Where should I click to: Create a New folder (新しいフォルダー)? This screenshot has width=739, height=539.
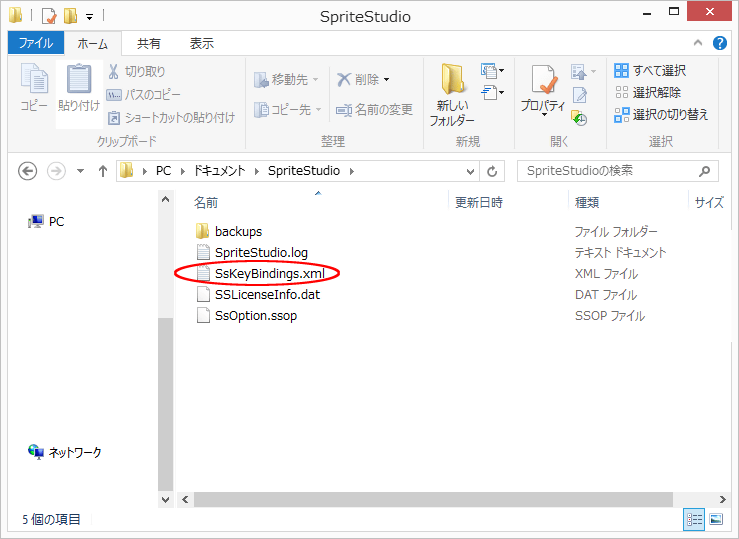pyautogui.click(x=452, y=96)
